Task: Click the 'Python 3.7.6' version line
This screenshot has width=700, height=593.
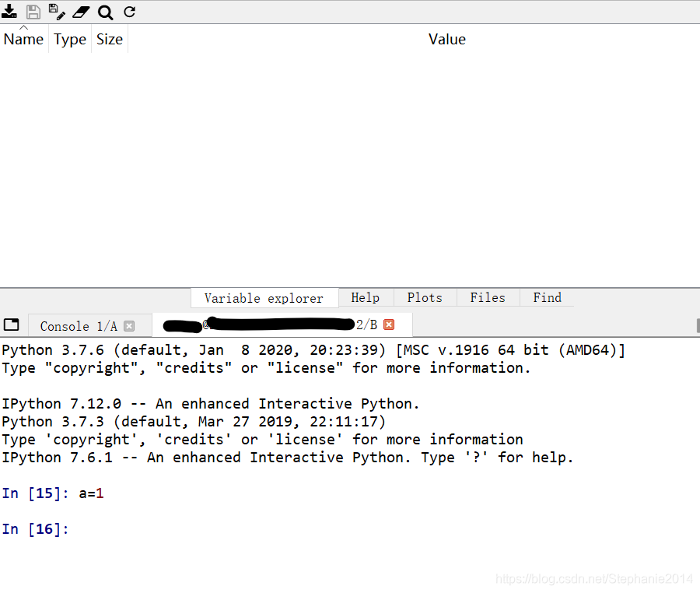Action: (x=313, y=350)
